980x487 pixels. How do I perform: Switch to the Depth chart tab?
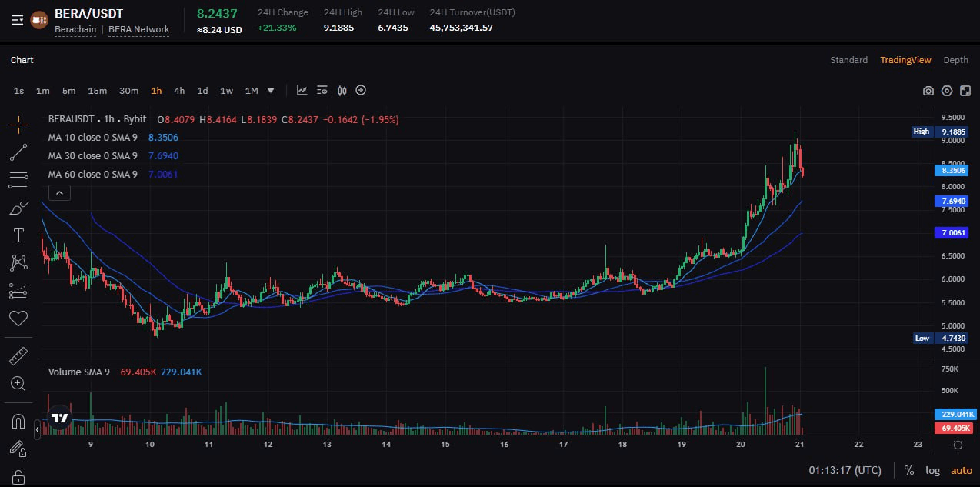pos(956,60)
